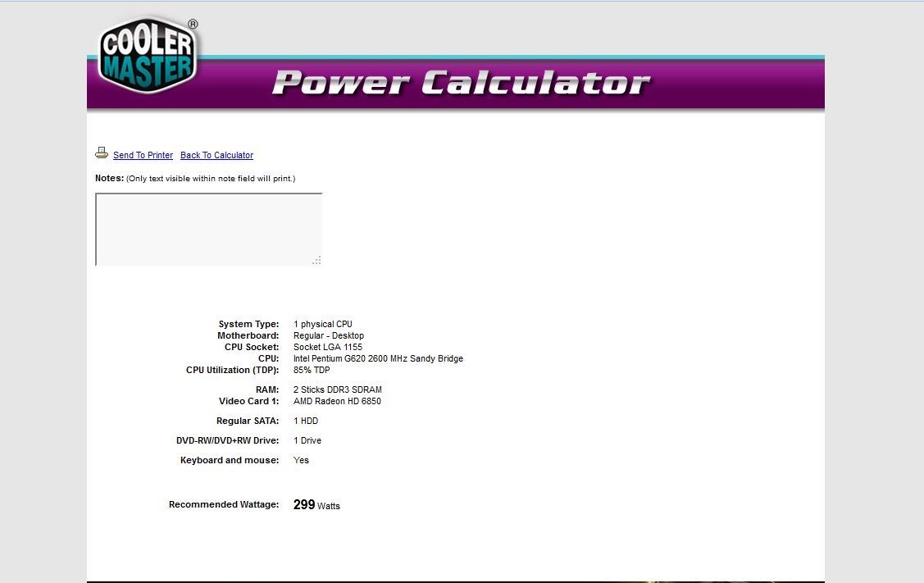
Task: Select the '1 physical CPU' value
Action: [x=323, y=324]
